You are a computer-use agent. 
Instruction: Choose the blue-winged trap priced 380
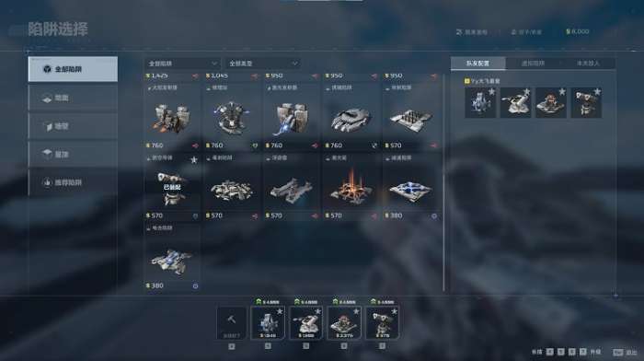[x=172, y=259]
